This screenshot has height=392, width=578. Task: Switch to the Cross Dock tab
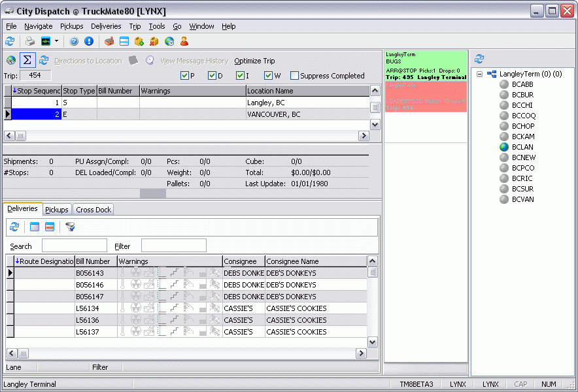click(93, 210)
